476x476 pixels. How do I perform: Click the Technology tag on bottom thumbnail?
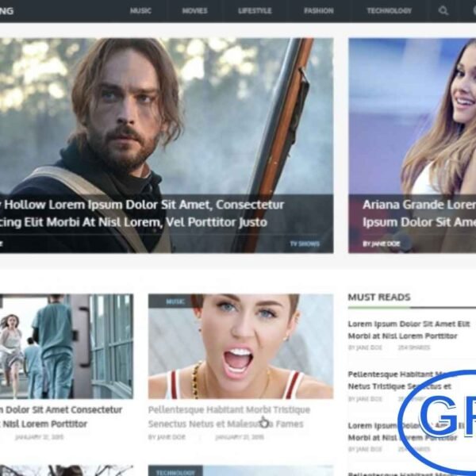coord(175,472)
